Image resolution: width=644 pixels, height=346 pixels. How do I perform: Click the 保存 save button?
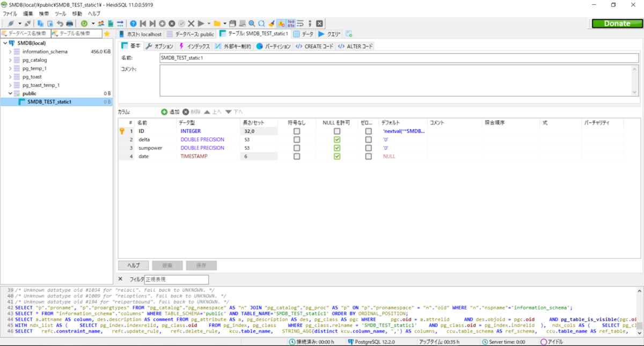point(201,266)
